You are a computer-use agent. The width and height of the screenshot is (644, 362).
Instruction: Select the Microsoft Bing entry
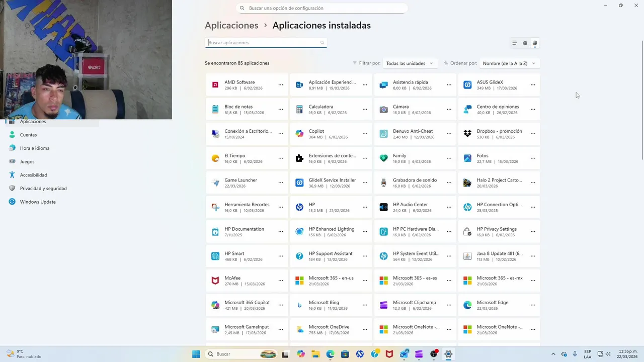coord(331,305)
